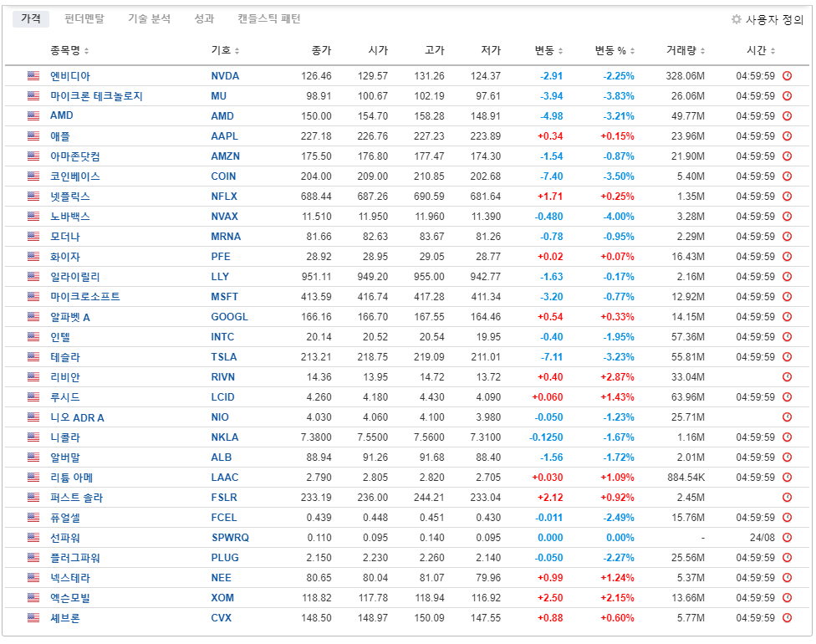Click the US flag icon beside 플러그파워
This screenshot has height=644, width=816.
(x=33, y=558)
